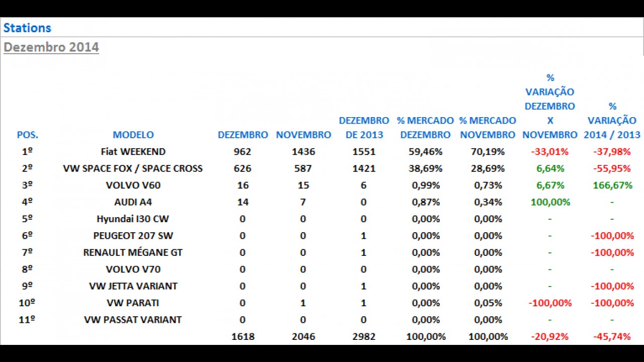Image resolution: width=644 pixels, height=362 pixels.
Task: Select "% VARIAÇÃO DEZEMBRO X NOVEMBRO" header
Action: 550,106
